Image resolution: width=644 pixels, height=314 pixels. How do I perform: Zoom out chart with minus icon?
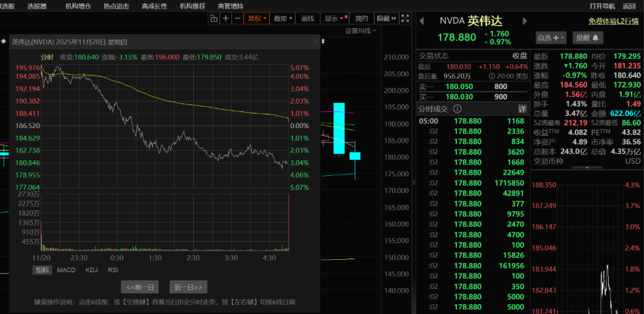(x=237, y=18)
